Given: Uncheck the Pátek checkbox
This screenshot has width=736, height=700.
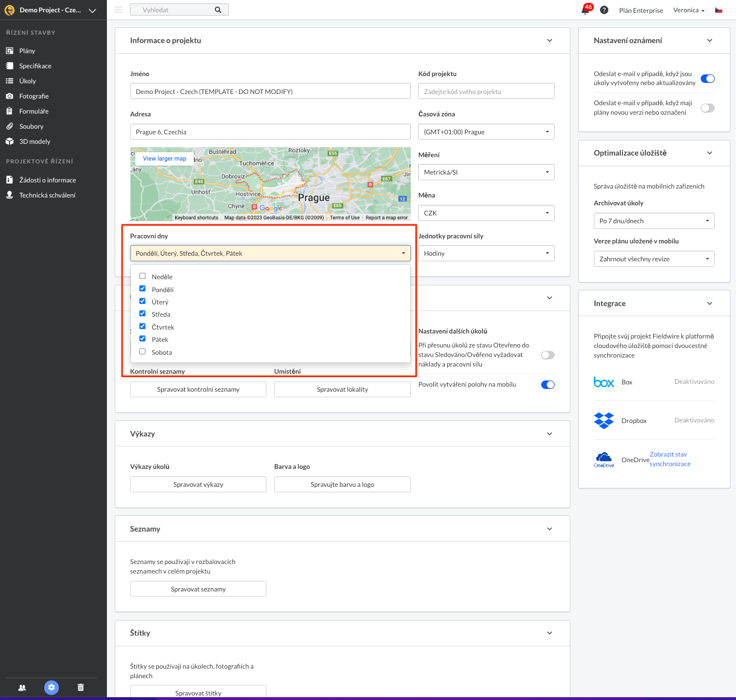Looking at the screenshot, I should coord(143,339).
